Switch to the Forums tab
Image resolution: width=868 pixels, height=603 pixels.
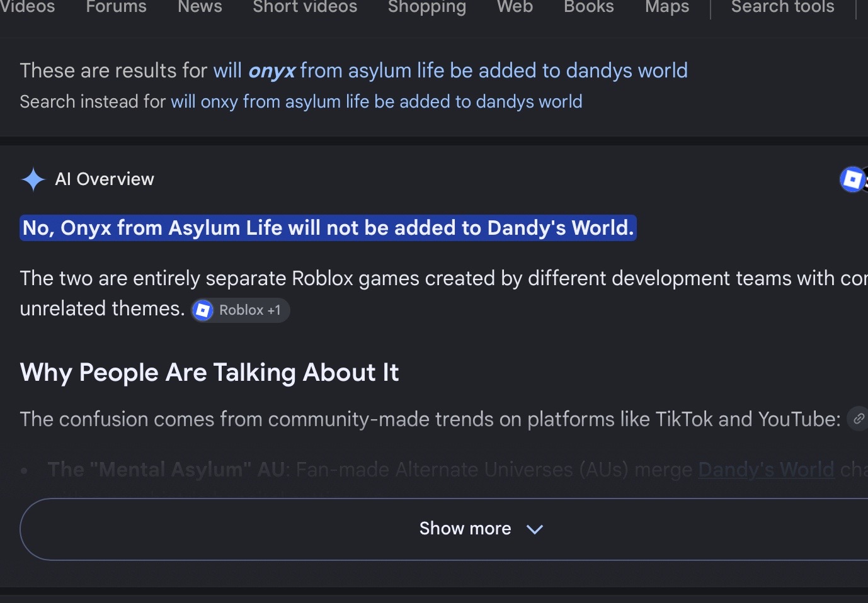pos(116,7)
